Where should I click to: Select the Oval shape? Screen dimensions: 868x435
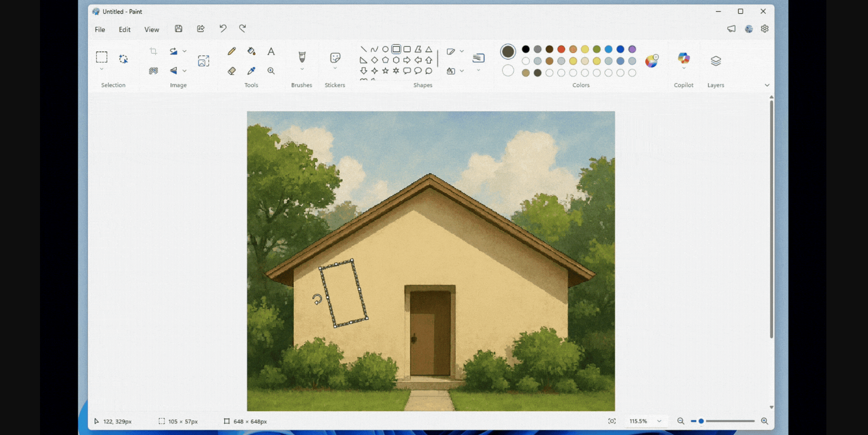(386, 49)
